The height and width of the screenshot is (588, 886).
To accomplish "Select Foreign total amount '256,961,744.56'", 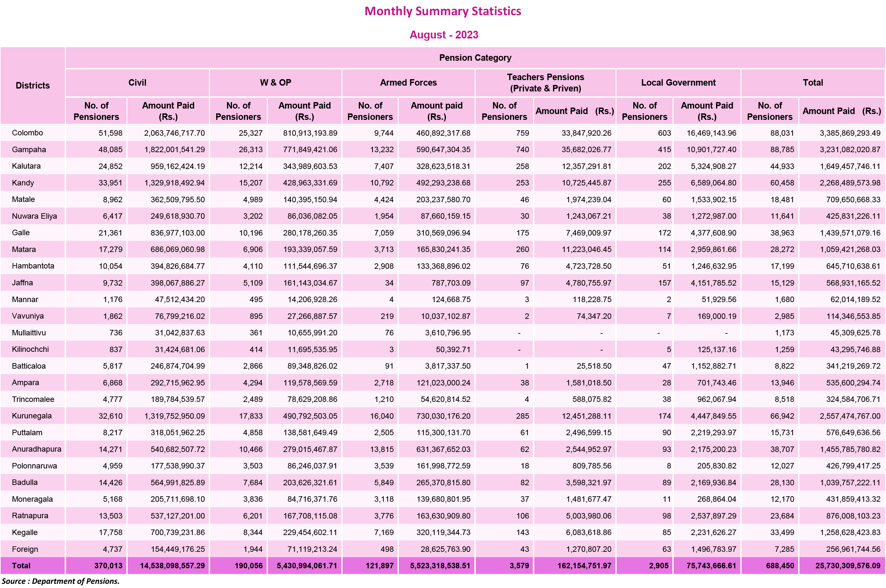I will point(853,549).
